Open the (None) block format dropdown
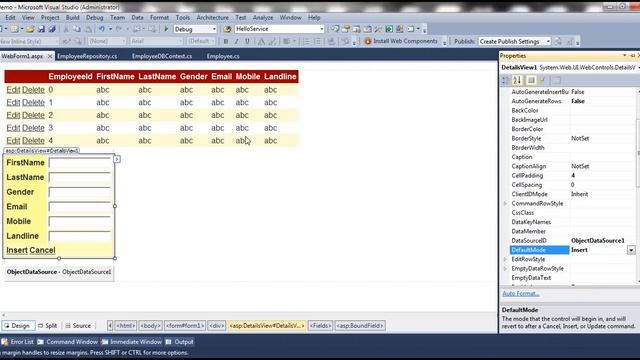This screenshot has width=640, height=360. pos(124,41)
